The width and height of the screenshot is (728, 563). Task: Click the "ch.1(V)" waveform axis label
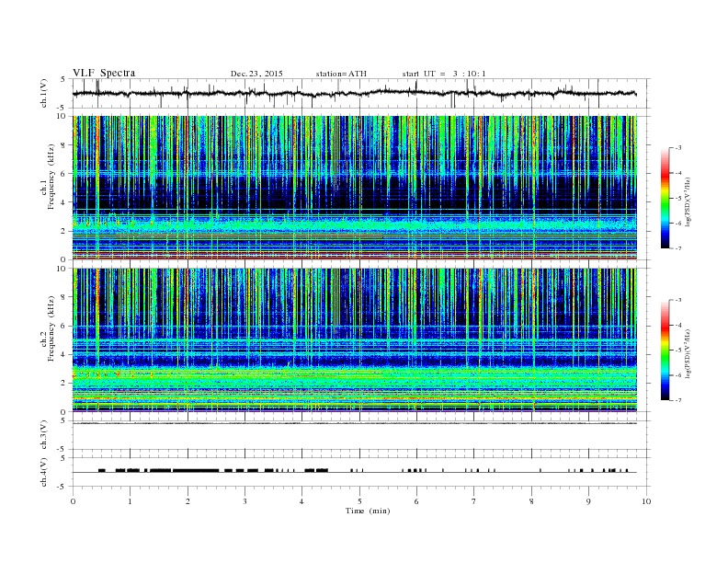(x=44, y=93)
